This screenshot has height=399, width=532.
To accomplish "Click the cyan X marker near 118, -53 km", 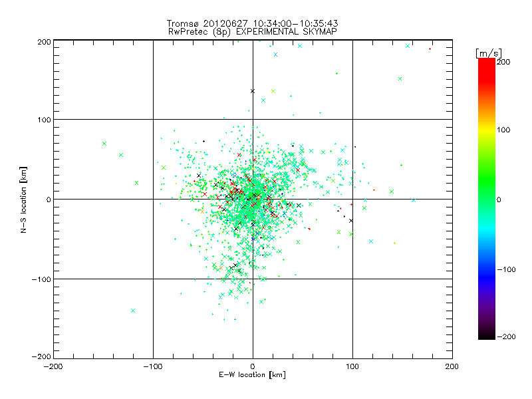I will click(371, 241).
